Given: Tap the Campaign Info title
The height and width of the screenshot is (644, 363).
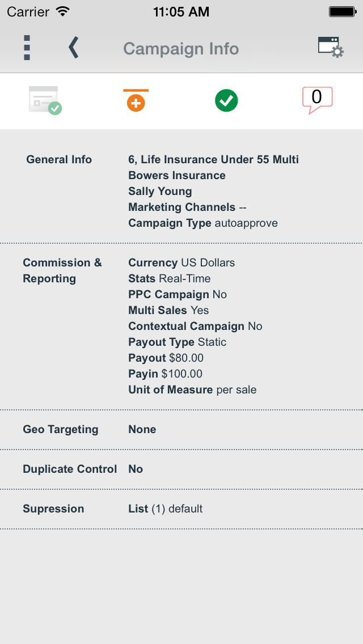Looking at the screenshot, I should [x=181, y=49].
